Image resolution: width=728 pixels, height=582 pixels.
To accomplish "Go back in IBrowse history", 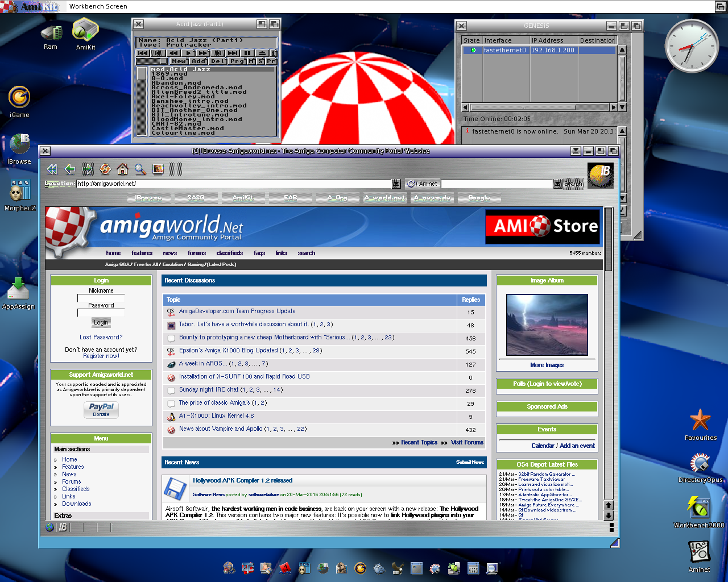I will point(69,169).
